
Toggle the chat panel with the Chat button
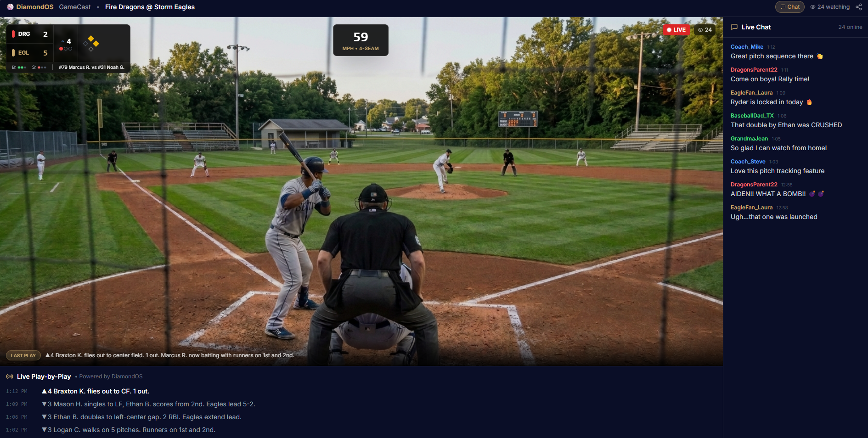coord(789,6)
